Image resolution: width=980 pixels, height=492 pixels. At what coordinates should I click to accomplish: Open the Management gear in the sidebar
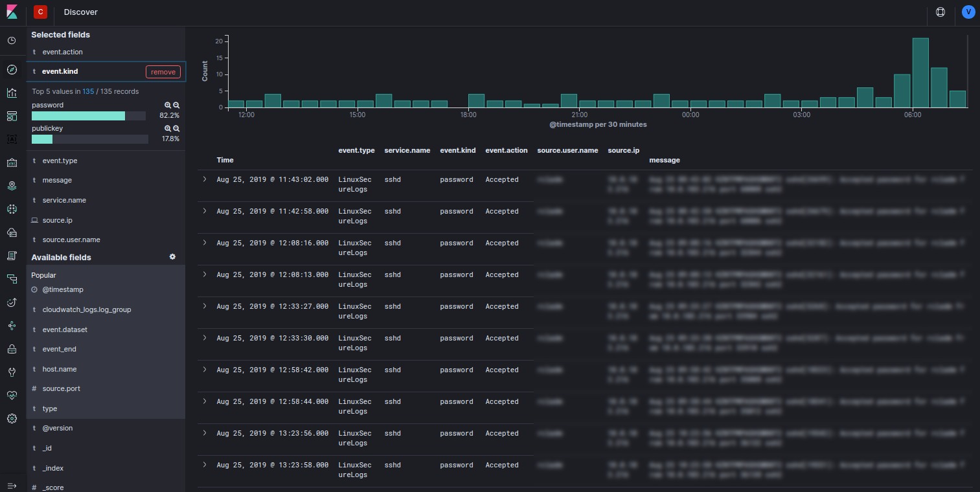pos(12,419)
